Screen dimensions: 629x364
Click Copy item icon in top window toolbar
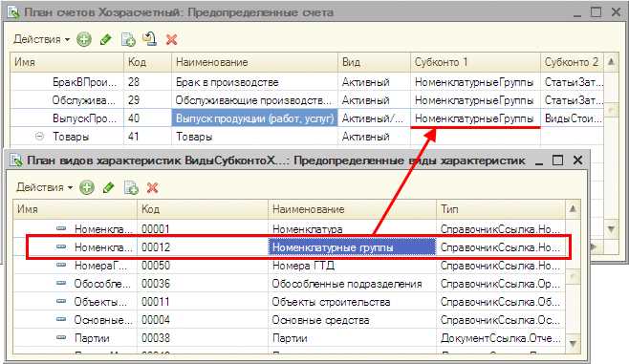click(128, 39)
